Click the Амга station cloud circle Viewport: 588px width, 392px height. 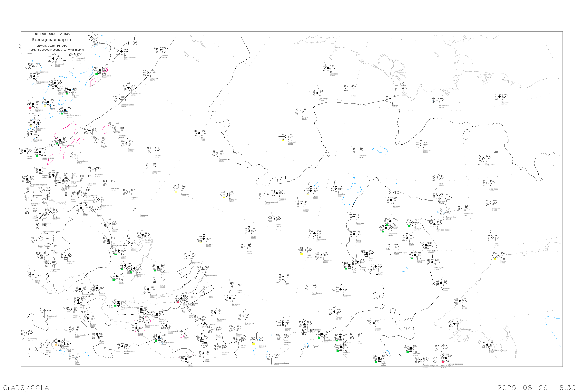pyautogui.click(x=407, y=238)
